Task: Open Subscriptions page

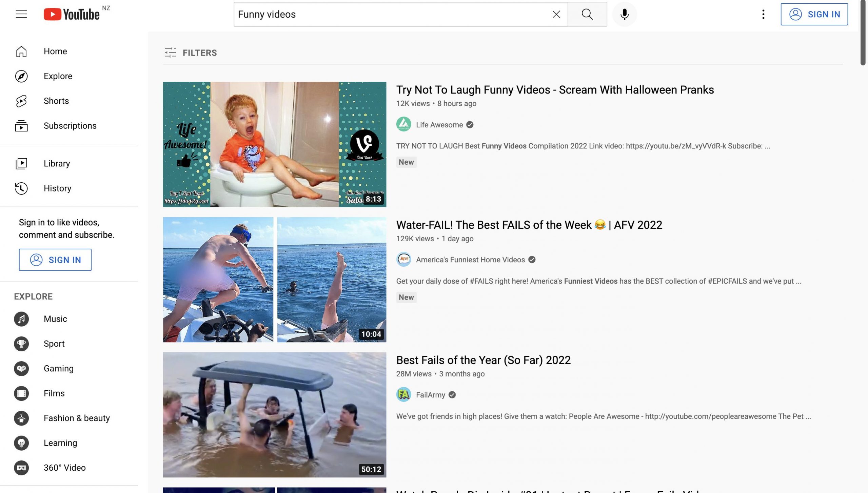Action: 70,126
